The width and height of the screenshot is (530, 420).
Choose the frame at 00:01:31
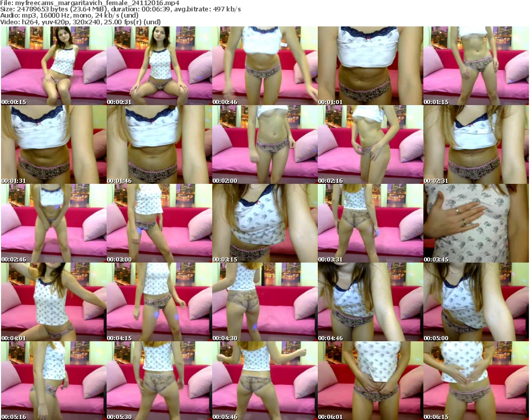(x=53, y=144)
